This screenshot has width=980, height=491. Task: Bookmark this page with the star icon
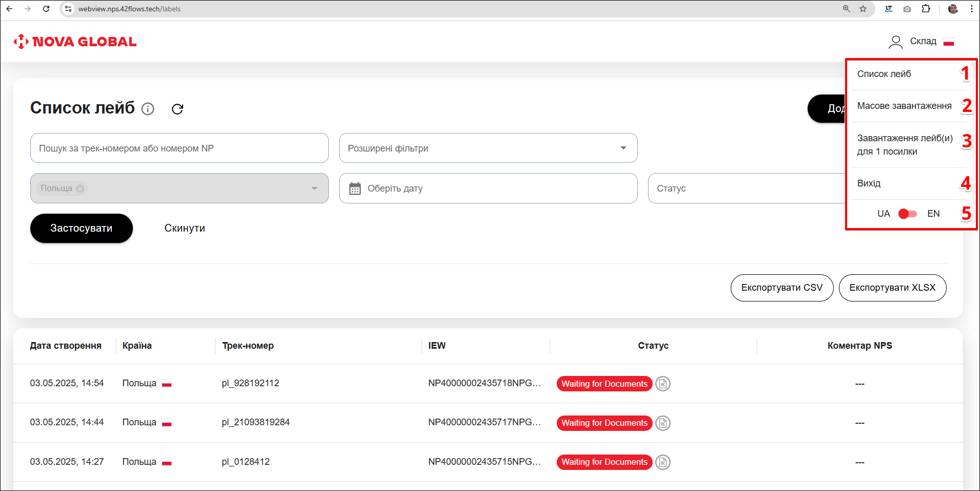[x=863, y=9]
